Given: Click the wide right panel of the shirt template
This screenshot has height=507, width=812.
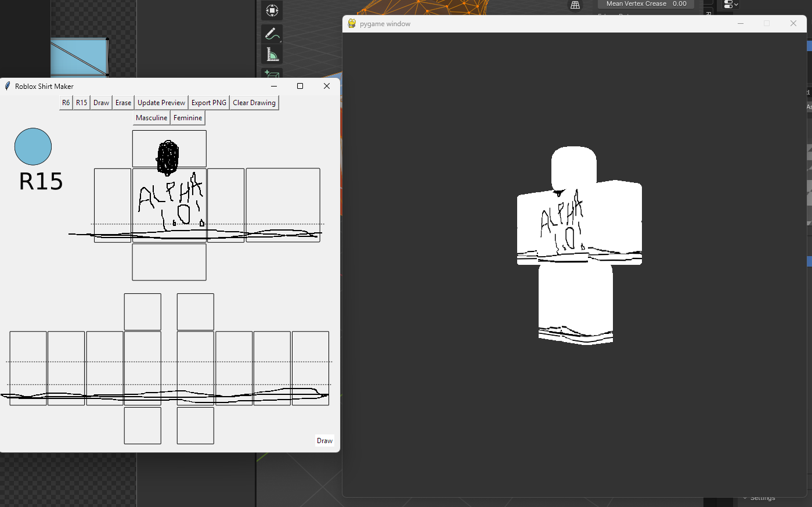Looking at the screenshot, I should tap(283, 205).
